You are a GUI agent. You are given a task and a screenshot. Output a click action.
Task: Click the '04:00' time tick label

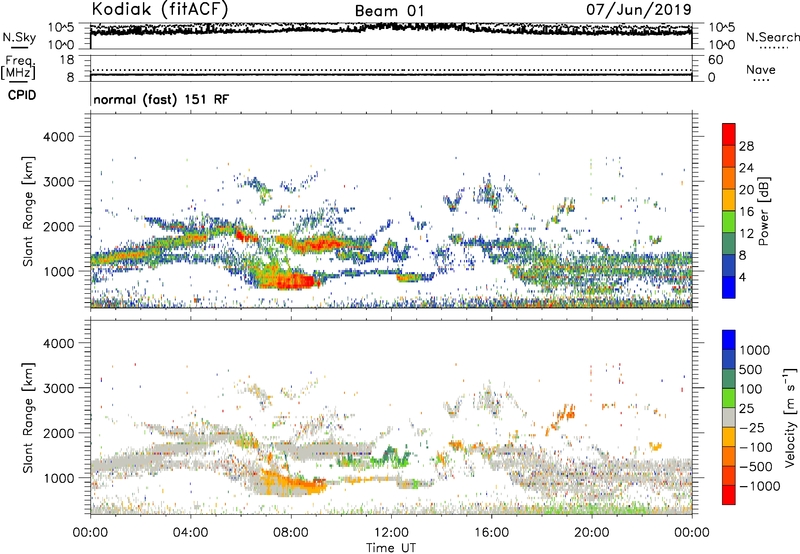(190, 533)
